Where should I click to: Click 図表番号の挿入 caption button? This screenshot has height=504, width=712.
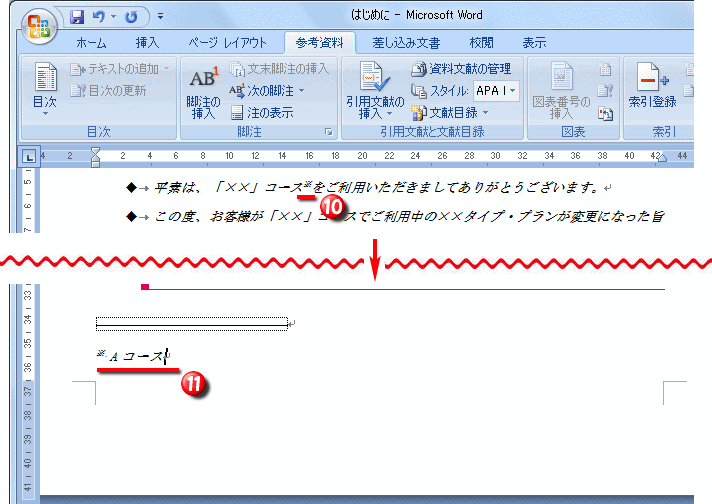(x=561, y=90)
